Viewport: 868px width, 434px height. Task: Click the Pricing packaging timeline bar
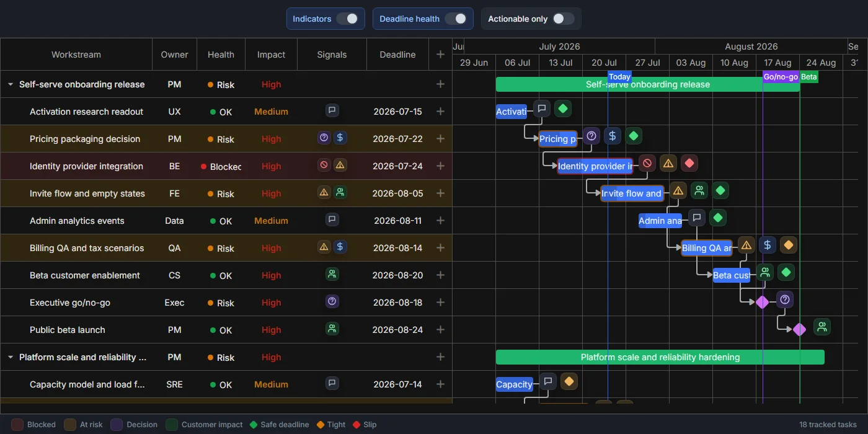tap(558, 139)
